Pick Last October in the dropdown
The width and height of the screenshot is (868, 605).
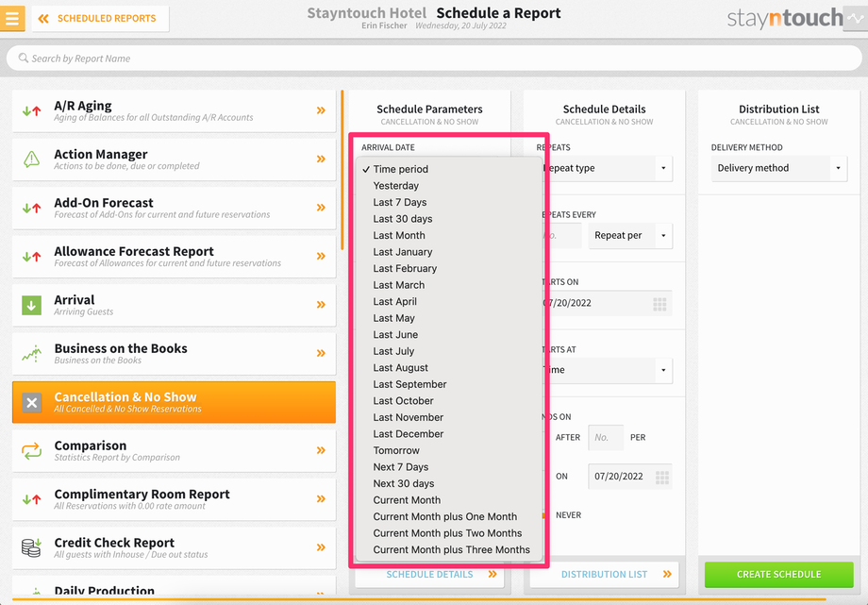coord(448,401)
